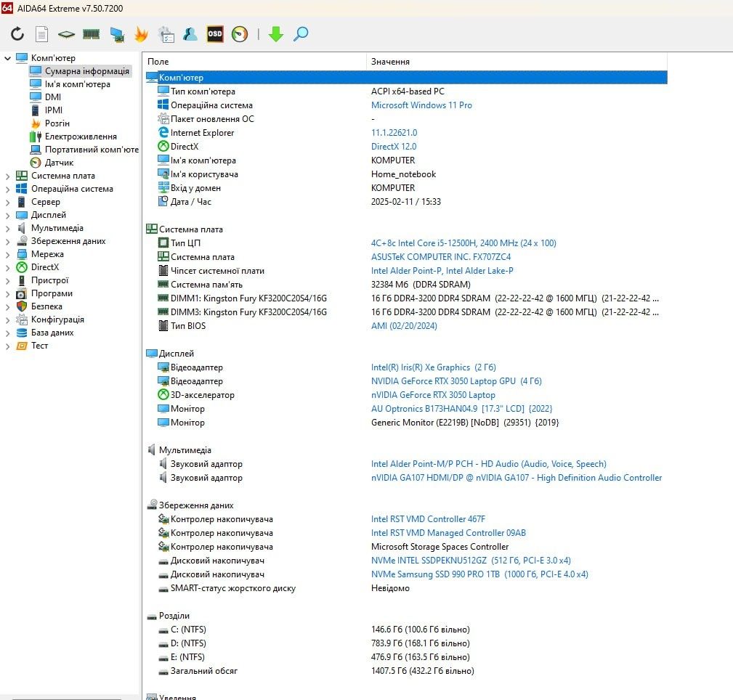Open the Intel Iris Xe Graphics link

coord(434,367)
